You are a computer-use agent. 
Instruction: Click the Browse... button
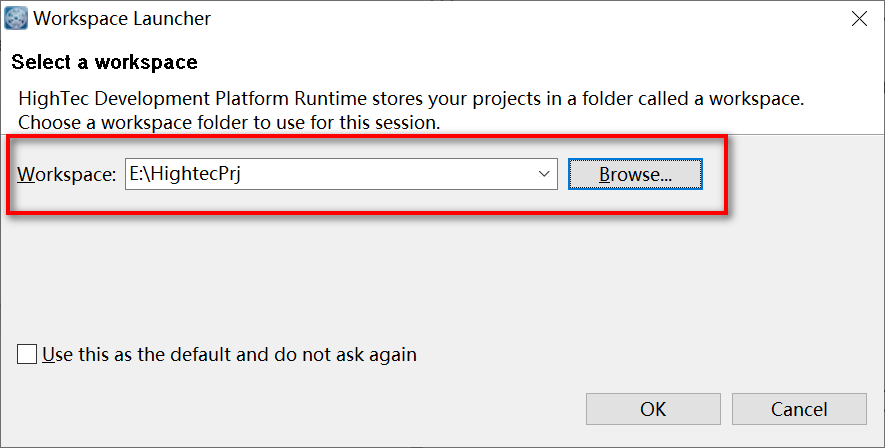click(635, 174)
